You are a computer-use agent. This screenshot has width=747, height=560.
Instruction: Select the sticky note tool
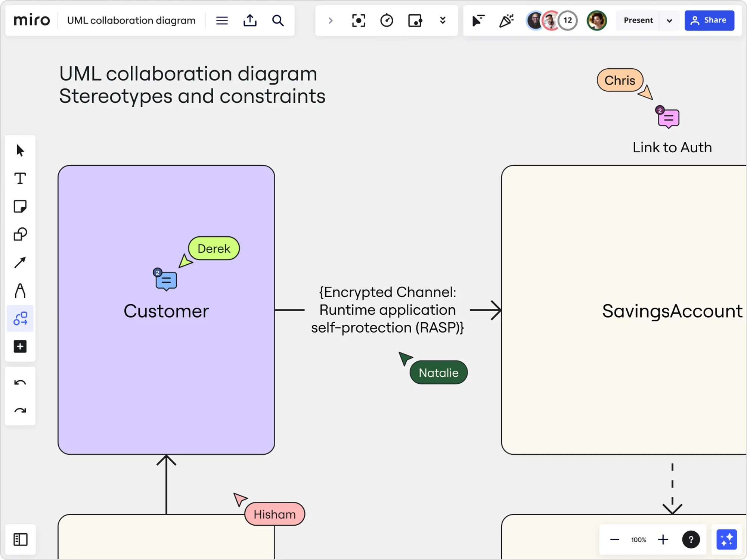pyautogui.click(x=20, y=206)
